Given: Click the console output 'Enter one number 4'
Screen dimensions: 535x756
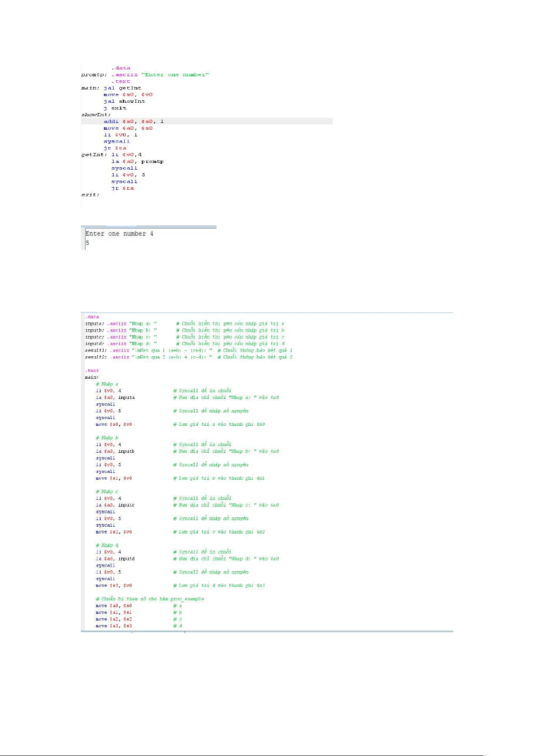Looking at the screenshot, I should click(119, 234).
